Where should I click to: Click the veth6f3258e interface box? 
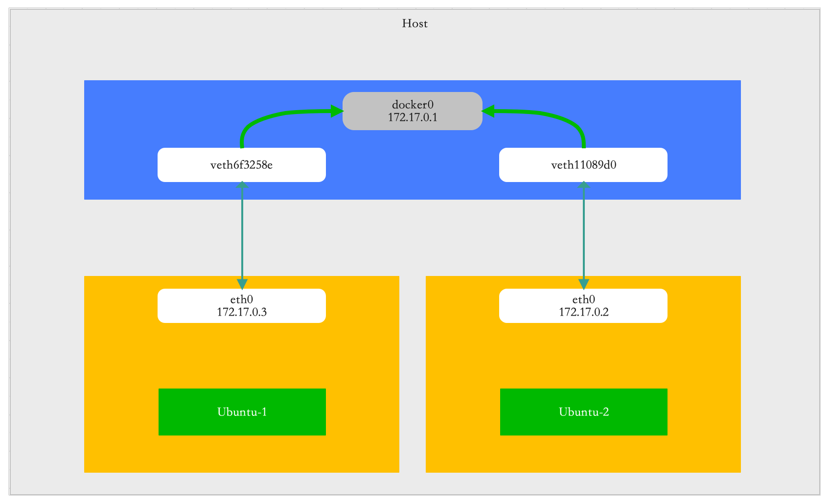click(x=241, y=165)
